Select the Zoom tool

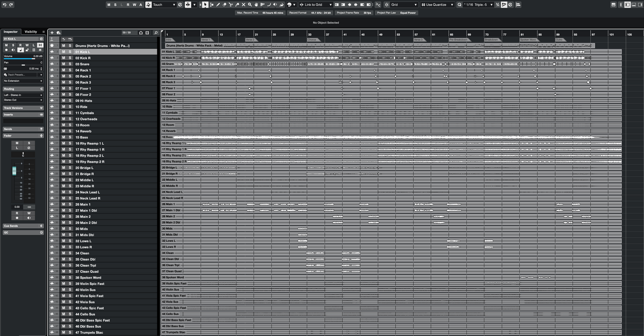pos(250,4)
